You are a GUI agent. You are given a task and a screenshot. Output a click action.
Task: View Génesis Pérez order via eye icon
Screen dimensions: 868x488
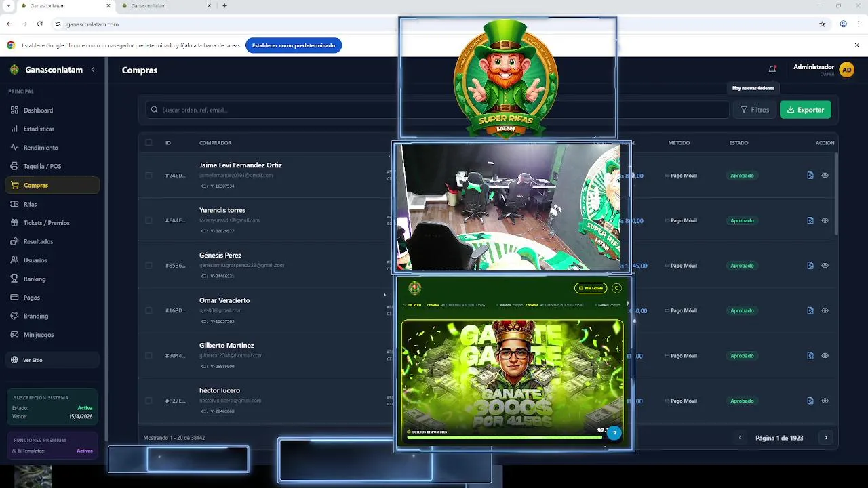point(825,266)
